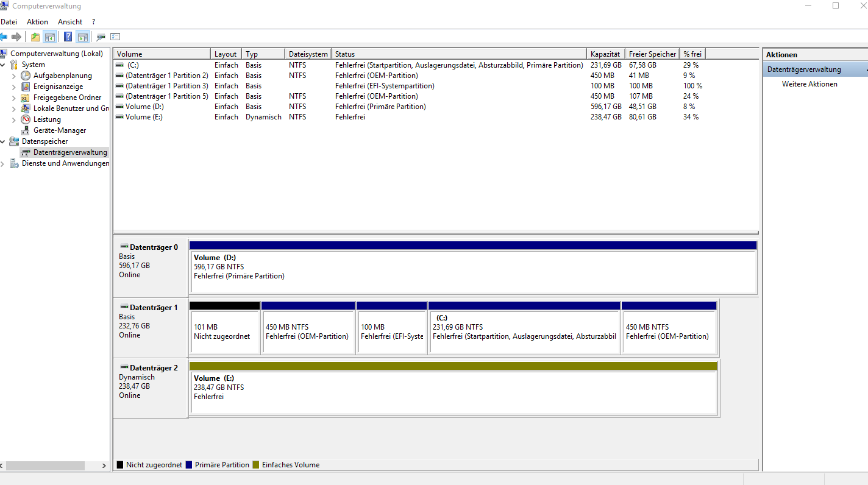Viewport: 868px width, 485px height.
Task: Click the 596,17 GB capacity cell
Action: tap(606, 107)
